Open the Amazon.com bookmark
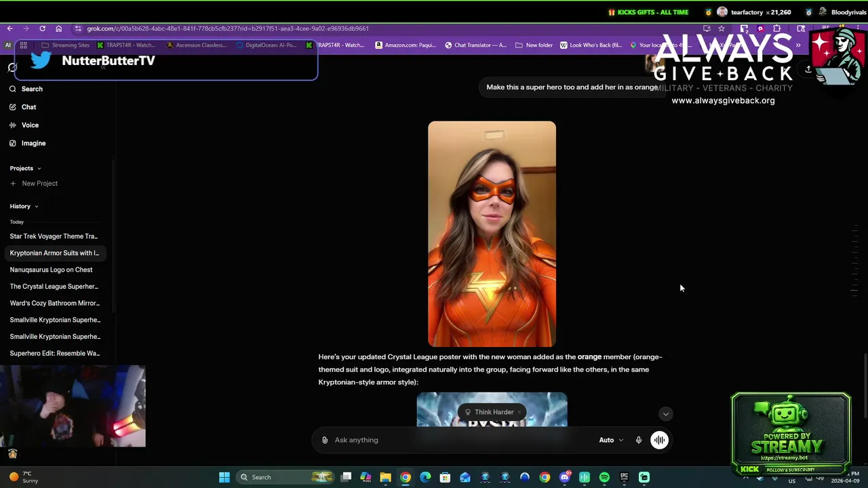 (406, 45)
